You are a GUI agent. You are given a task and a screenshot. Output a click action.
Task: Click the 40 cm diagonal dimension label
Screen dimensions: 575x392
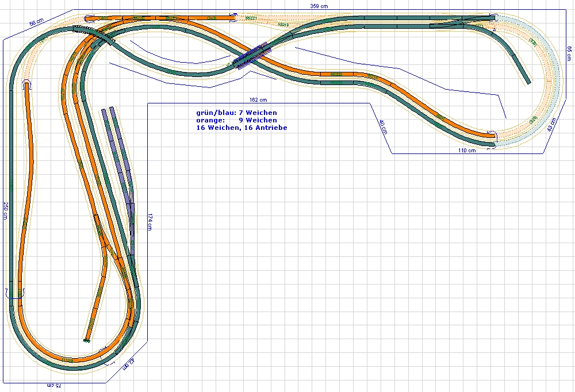point(383,126)
